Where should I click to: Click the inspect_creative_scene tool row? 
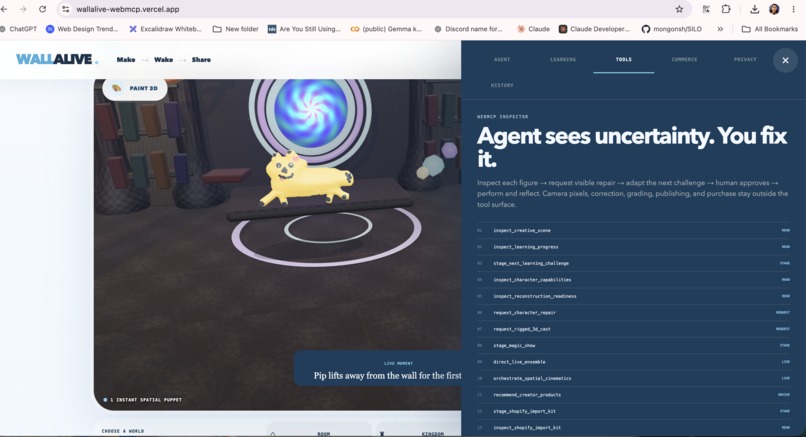[633, 230]
